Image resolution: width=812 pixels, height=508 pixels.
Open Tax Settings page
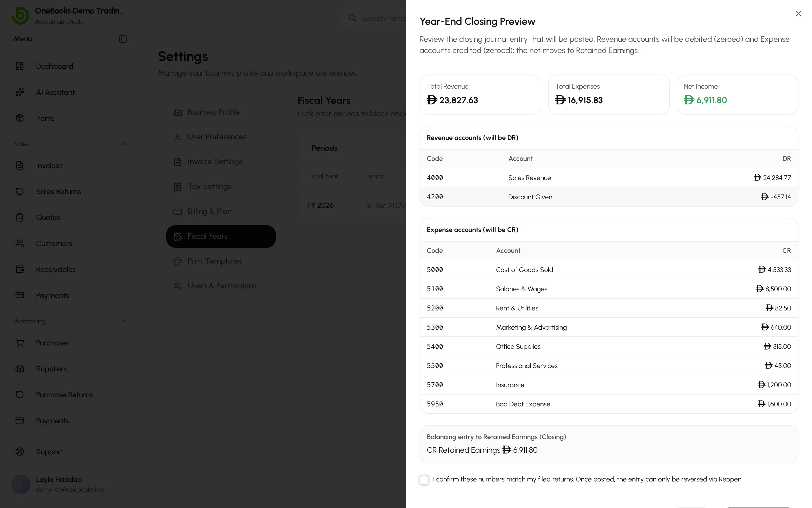coord(221,187)
